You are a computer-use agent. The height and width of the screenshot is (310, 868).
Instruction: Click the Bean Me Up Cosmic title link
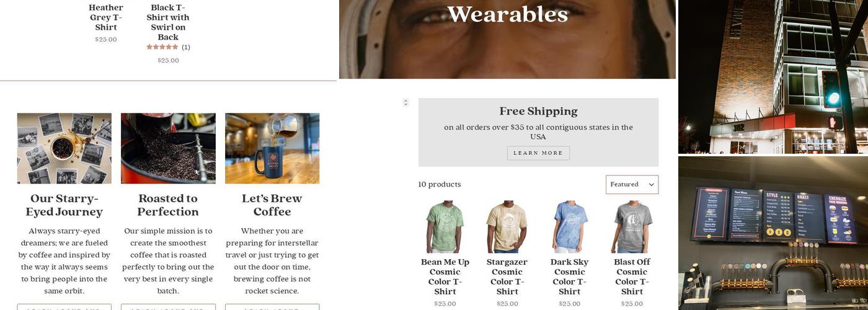tap(445, 277)
